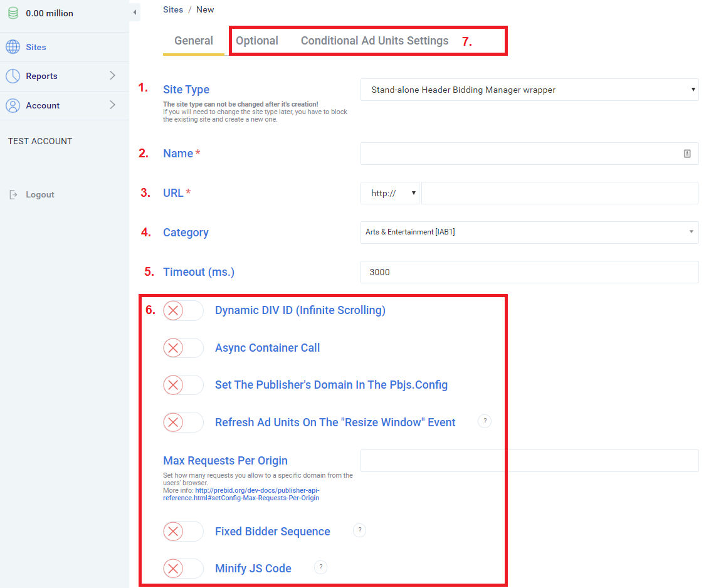Click the Logout arrow icon
This screenshot has height=588, width=716.
click(x=14, y=194)
